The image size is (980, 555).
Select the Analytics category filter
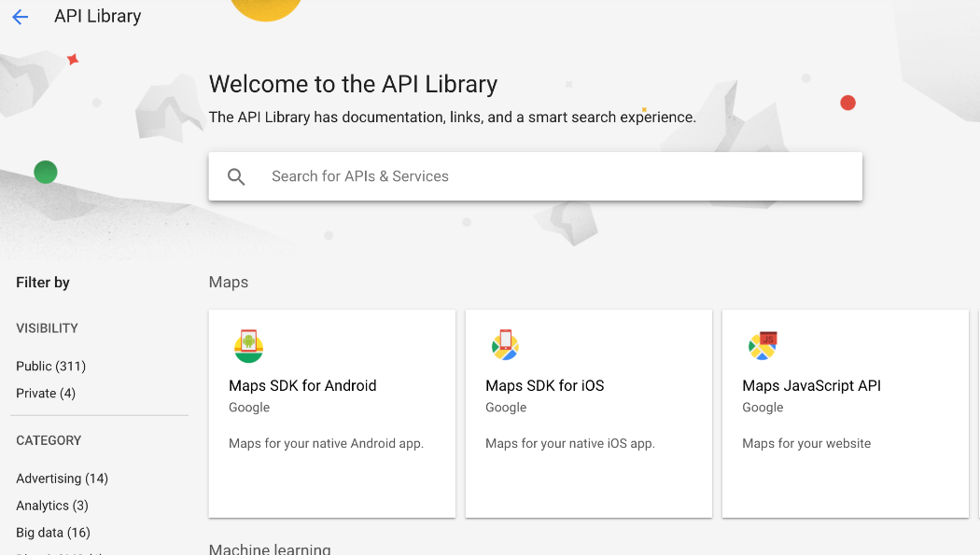51,505
